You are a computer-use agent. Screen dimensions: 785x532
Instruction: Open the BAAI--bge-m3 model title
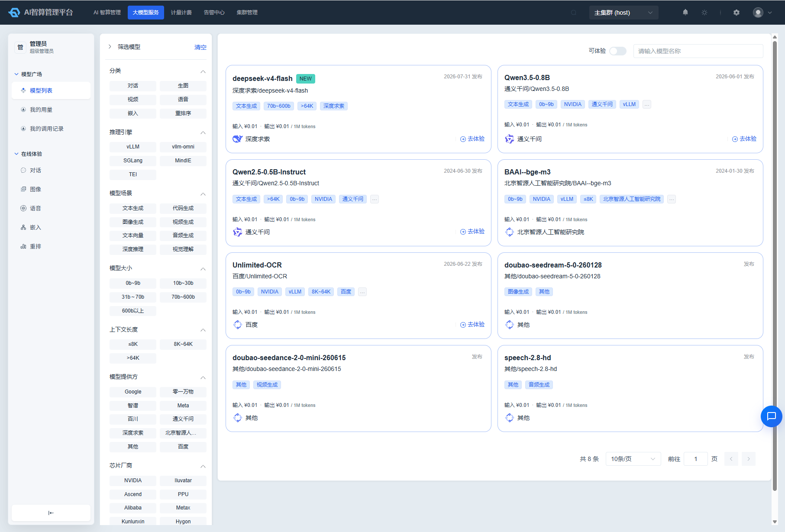coord(527,172)
